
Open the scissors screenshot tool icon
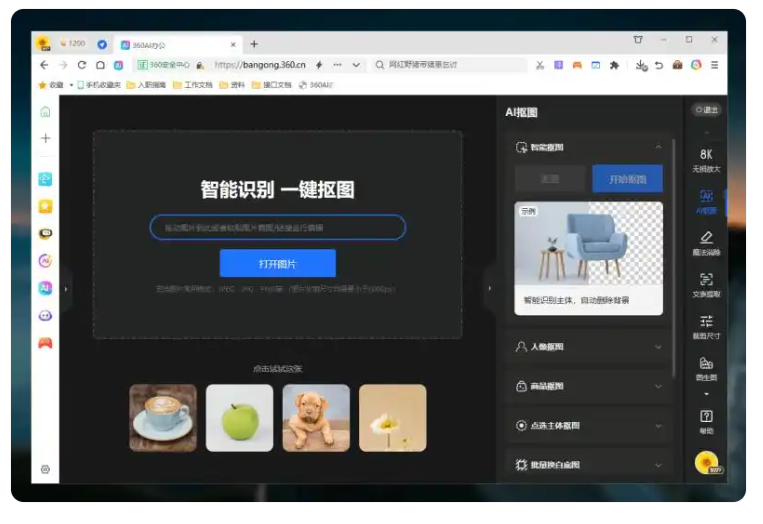[540, 65]
